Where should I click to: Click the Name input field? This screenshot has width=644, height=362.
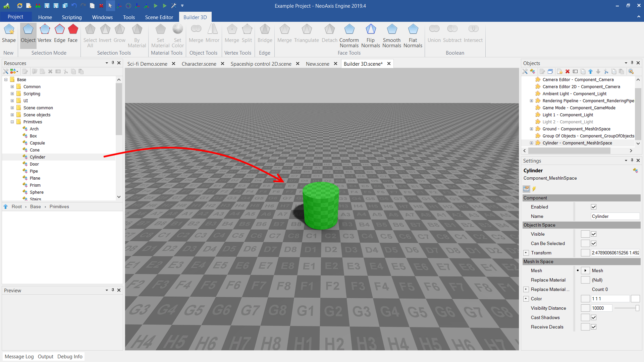coord(614,216)
